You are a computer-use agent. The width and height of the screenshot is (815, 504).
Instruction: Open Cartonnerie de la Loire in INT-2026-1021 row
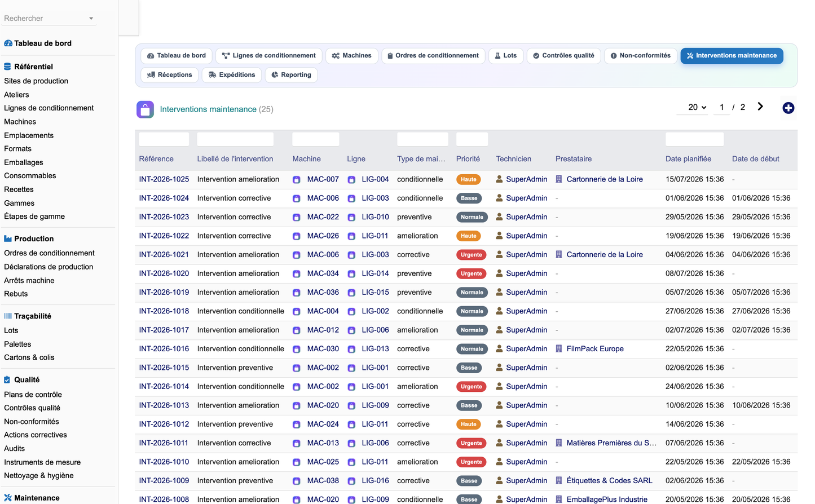tap(605, 255)
